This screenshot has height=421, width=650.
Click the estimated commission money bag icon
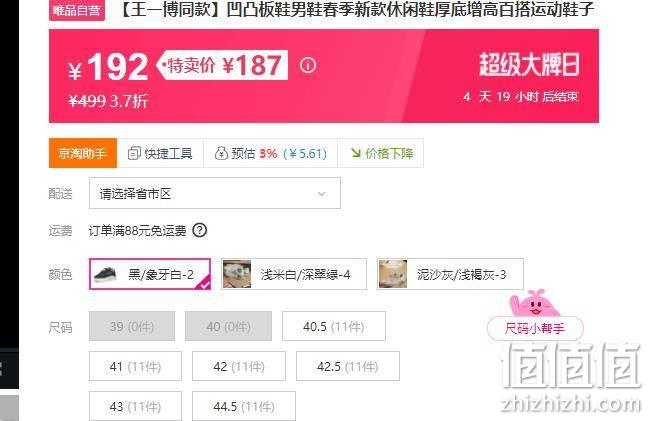[221, 153]
